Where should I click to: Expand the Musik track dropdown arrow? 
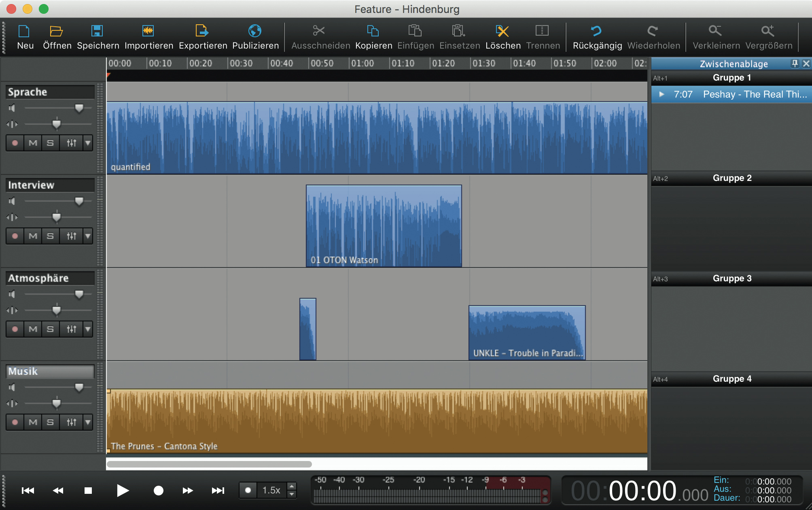coord(88,422)
